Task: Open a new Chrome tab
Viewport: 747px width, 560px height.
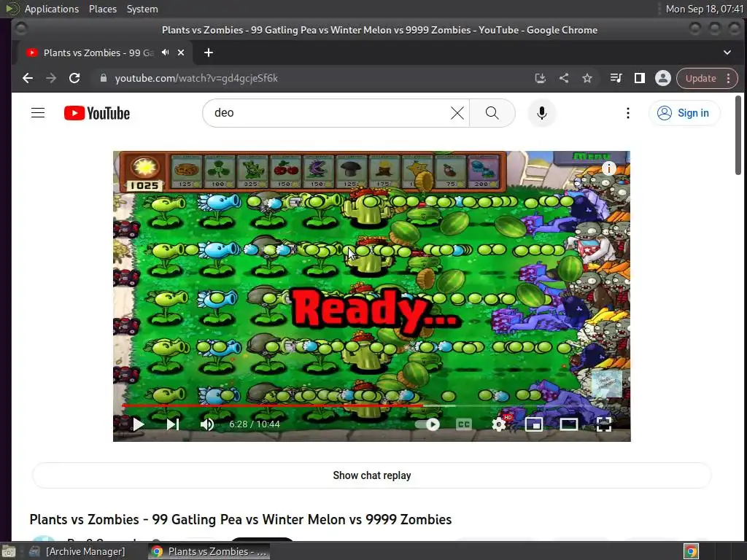Action: 209,52
